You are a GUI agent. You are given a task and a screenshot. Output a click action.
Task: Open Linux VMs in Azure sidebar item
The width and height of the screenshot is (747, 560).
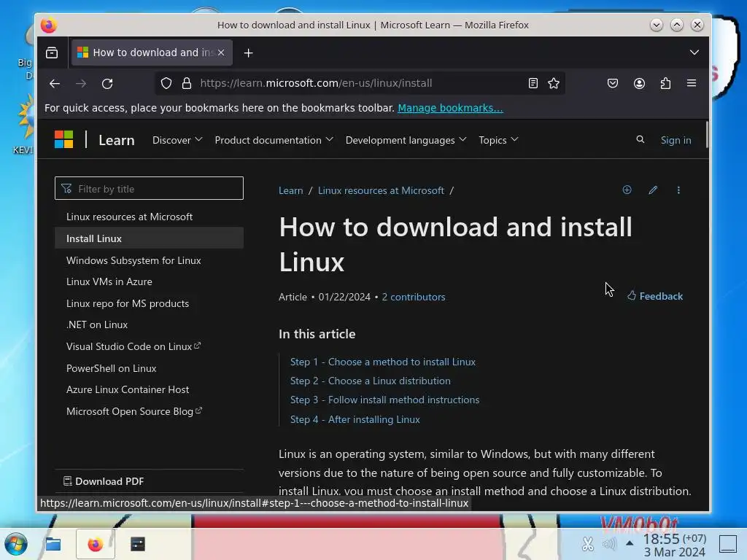[109, 281]
